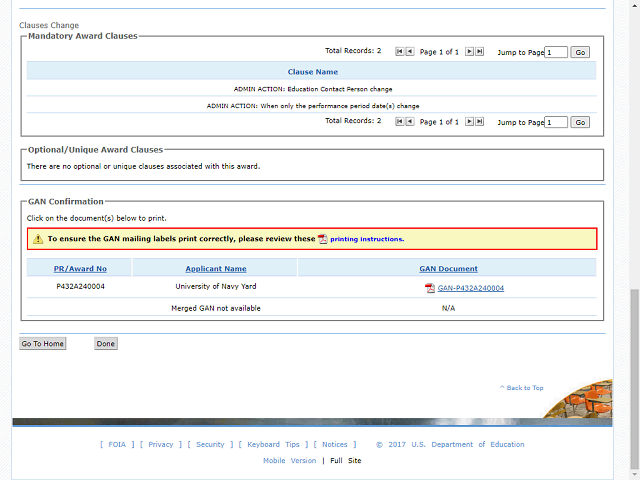Open the GAN-P432A240004 document link
The image size is (640, 480).
[x=470, y=288]
